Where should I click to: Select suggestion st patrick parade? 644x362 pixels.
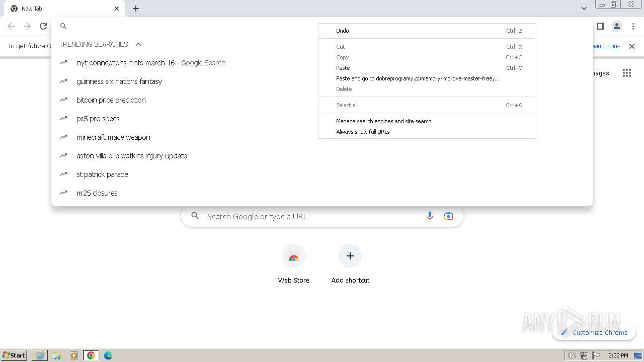[x=322, y=174]
